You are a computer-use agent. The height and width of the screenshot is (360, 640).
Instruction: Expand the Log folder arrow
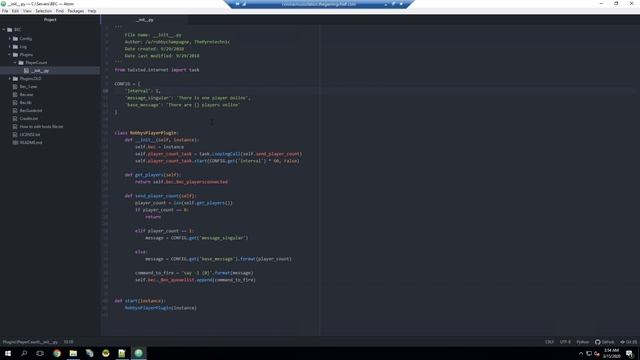10,47
